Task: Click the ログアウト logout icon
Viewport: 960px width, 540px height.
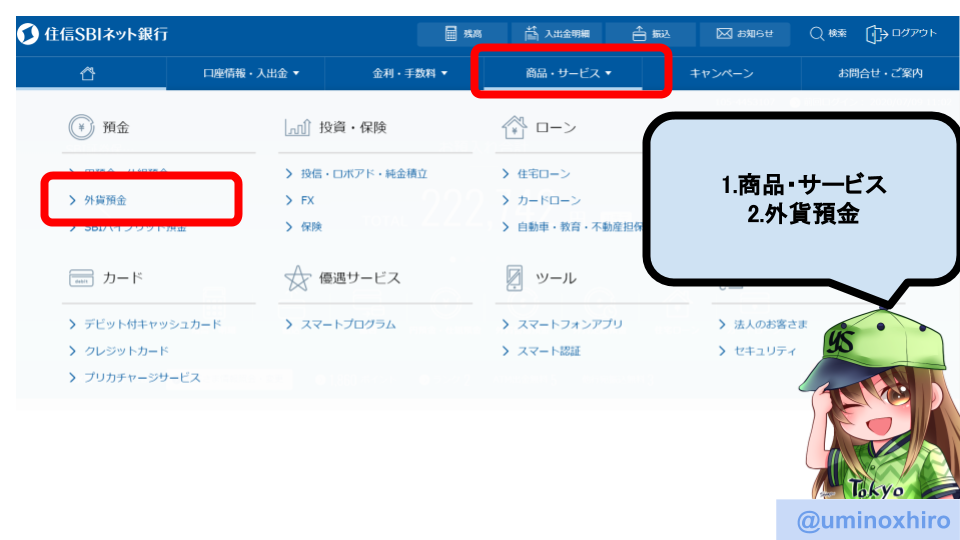Action: click(x=876, y=34)
